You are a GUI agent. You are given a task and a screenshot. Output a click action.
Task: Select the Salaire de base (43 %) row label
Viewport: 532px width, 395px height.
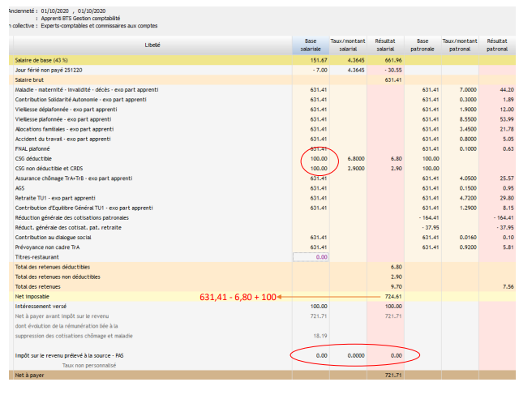coord(41,60)
